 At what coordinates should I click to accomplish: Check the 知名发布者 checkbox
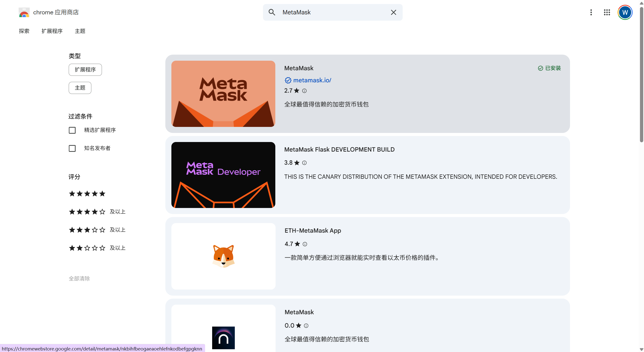(x=72, y=148)
